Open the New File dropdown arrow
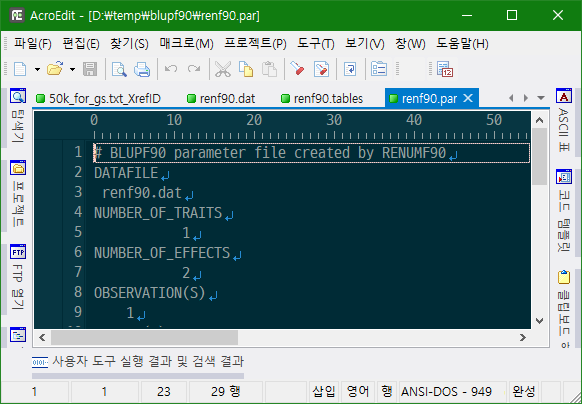582x404 pixels. [37, 69]
